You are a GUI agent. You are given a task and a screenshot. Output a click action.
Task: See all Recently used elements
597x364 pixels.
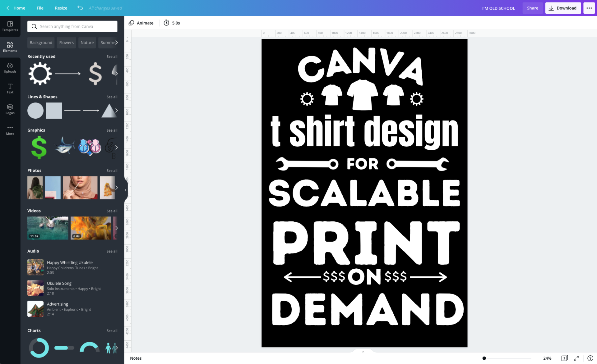point(112,57)
